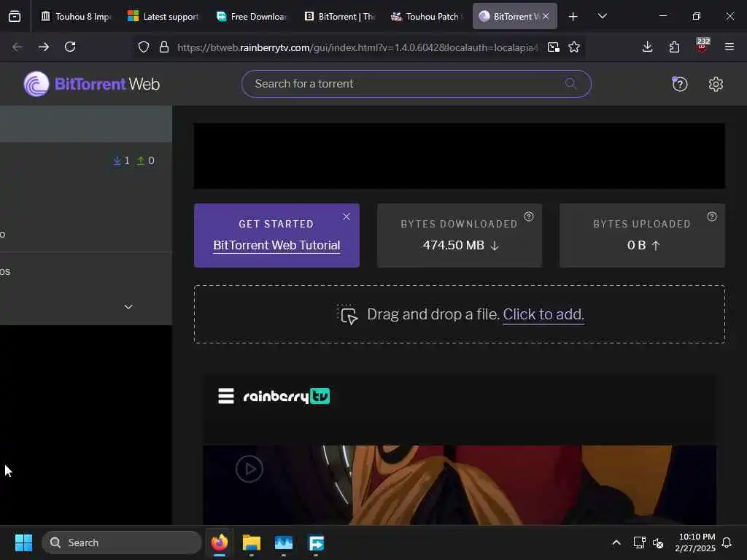Show Bytes Uploaded info tooltip icon
The image size is (747, 560).
[712, 217]
